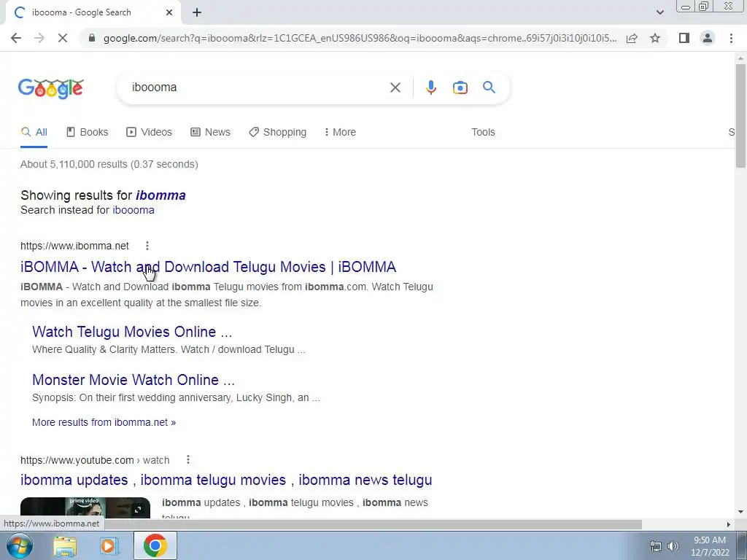Click the https://www.youtube.com › watch URL text
The image size is (747, 560).
coord(95,460)
